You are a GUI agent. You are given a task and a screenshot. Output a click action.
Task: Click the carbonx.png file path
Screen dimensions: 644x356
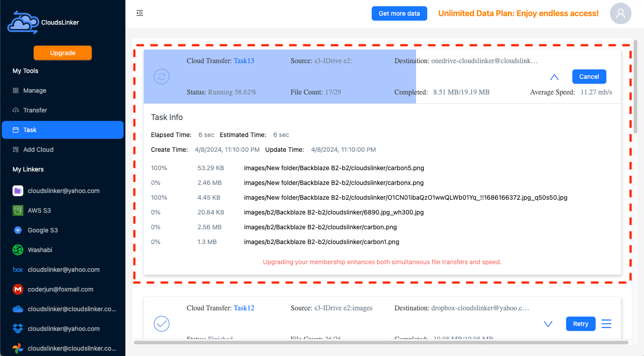click(x=334, y=183)
